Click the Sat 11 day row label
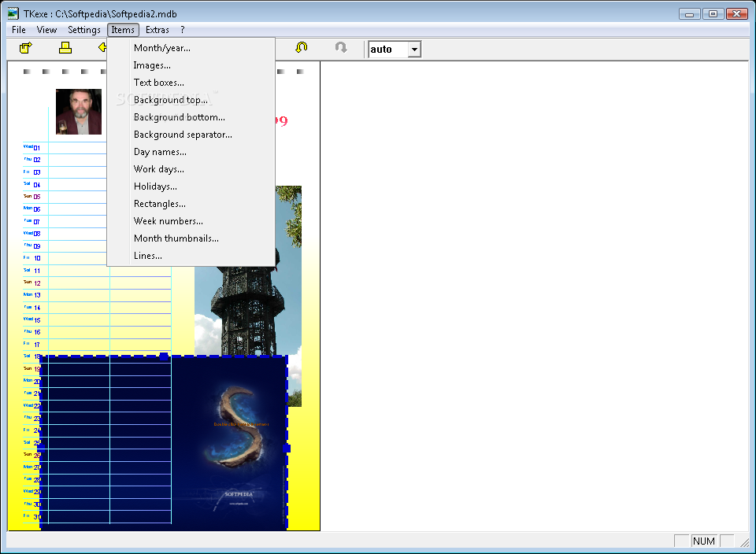The image size is (756, 554). click(31, 271)
